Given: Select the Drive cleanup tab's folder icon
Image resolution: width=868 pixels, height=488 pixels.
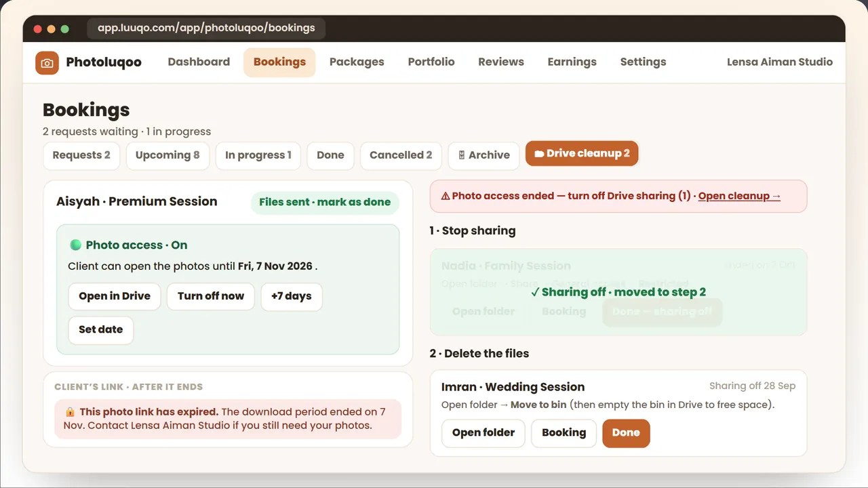Looking at the screenshot, I should click(x=539, y=154).
